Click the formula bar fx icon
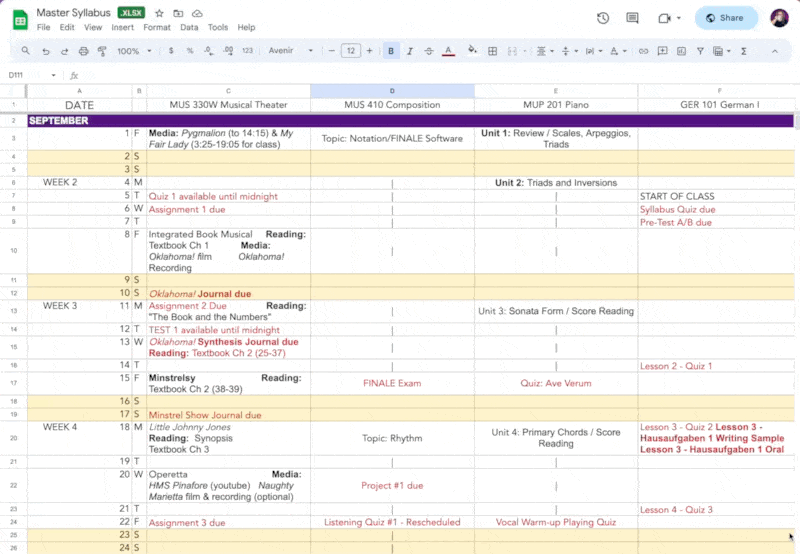Viewport: 800px width, 554px height. pos(74,75)
